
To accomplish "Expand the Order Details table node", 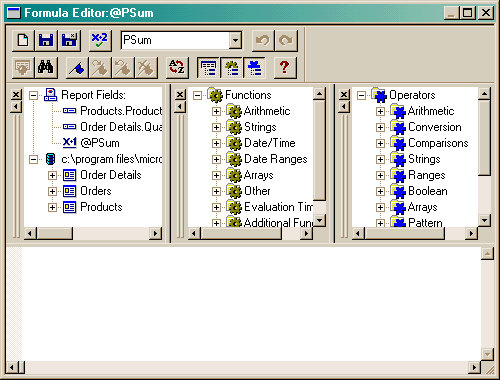I will click(x=52, y=175).
